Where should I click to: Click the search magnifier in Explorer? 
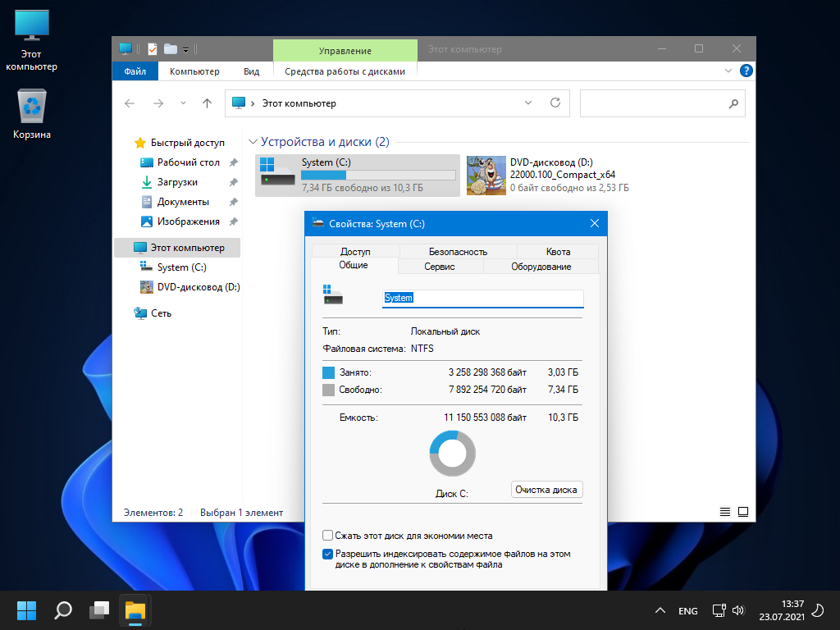click(733, 103)
